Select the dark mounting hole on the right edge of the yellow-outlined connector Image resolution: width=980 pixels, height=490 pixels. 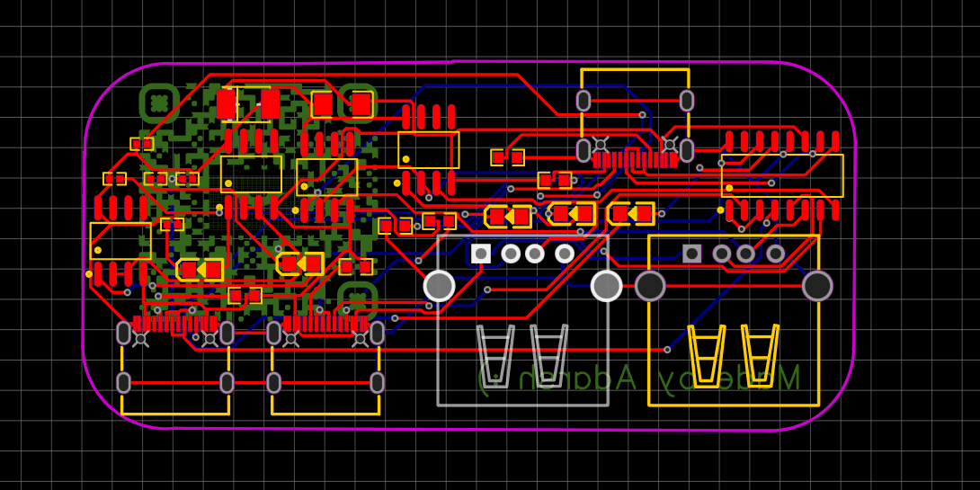(817, 286)
